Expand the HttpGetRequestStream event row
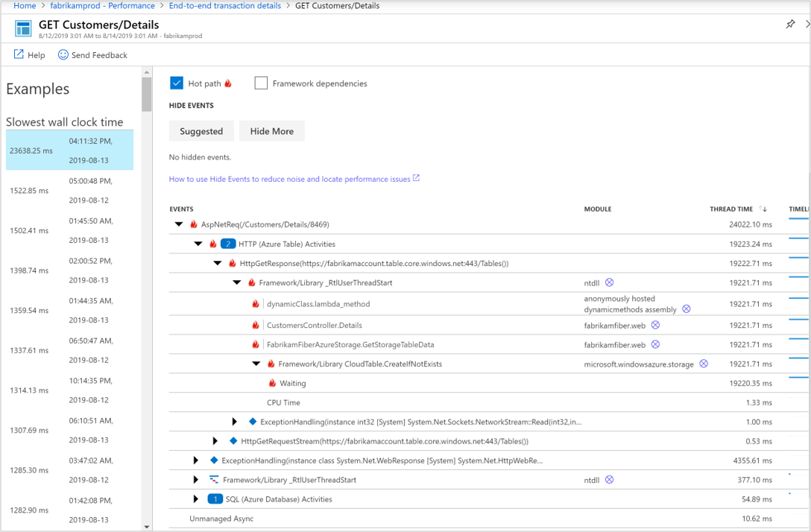The height and width of the screenshot is (532, 811). (x=215, y=440)
